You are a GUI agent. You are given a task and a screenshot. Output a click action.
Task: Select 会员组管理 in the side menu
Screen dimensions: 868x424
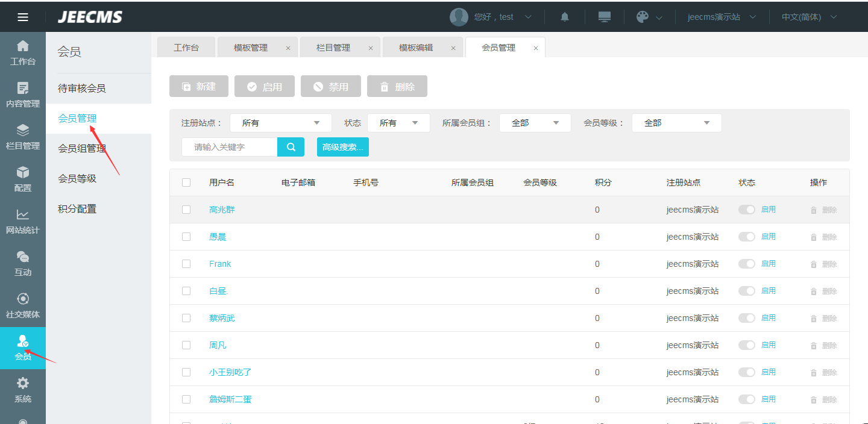(82, 149)
